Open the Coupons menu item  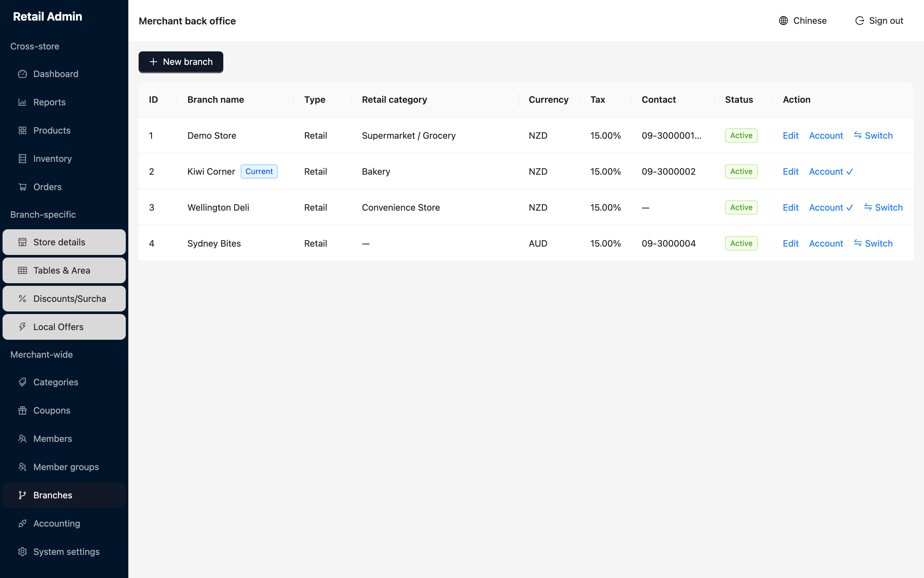(64, 410)
